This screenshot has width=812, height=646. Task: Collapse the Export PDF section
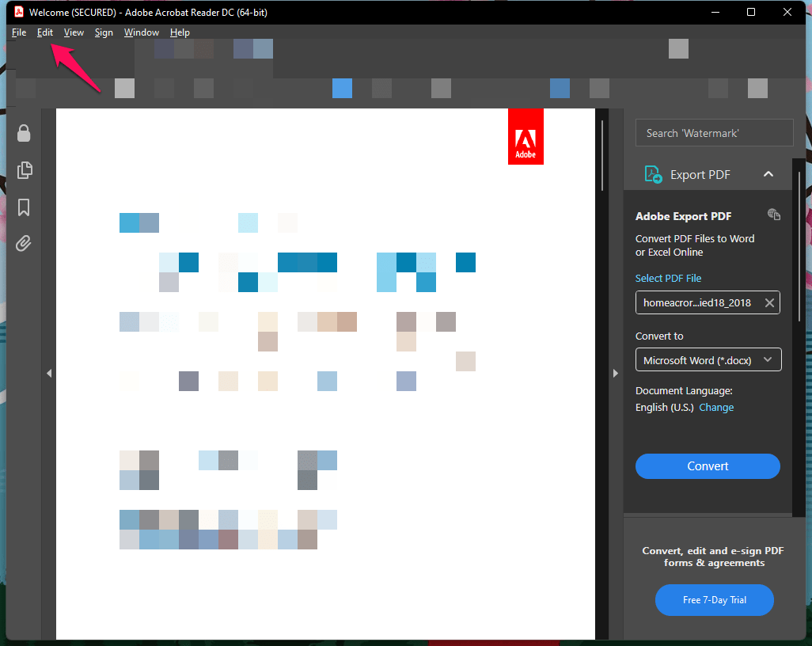[768, 173]
